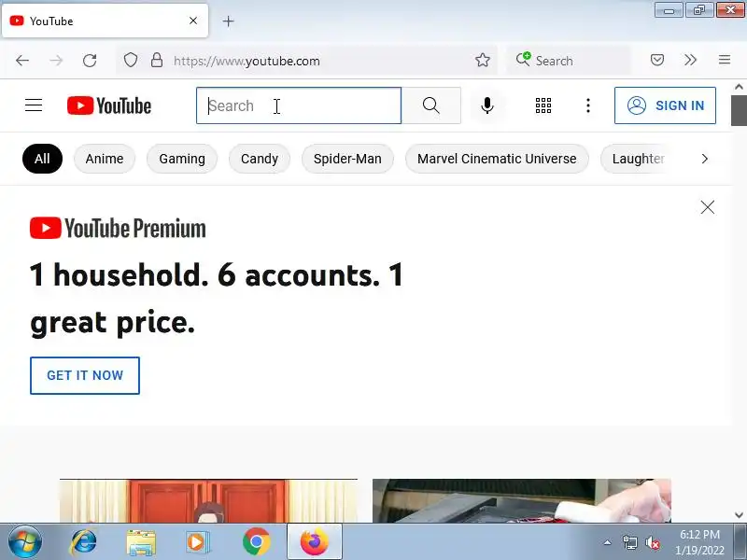747x560 pixels.
Task: View site security lock information
Action: pos(157,60)
